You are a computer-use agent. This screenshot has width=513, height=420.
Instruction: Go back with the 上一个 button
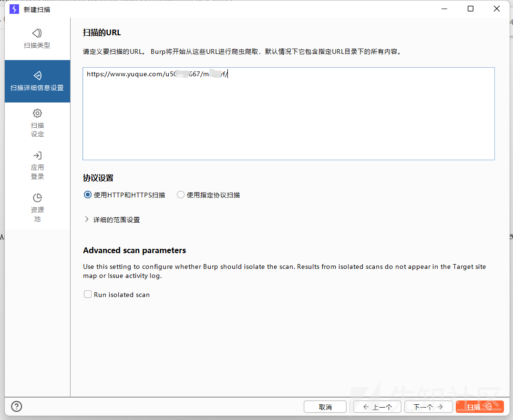coord(377,407)
